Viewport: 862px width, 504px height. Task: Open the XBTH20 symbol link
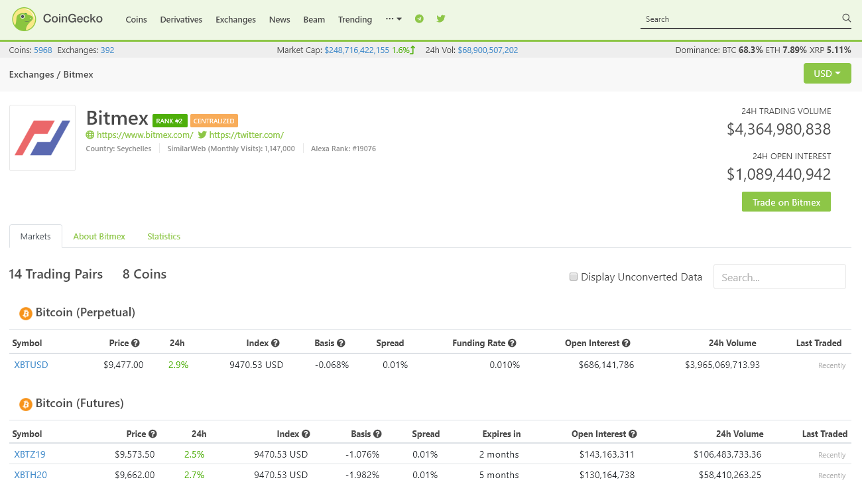(x=31, y=475)
